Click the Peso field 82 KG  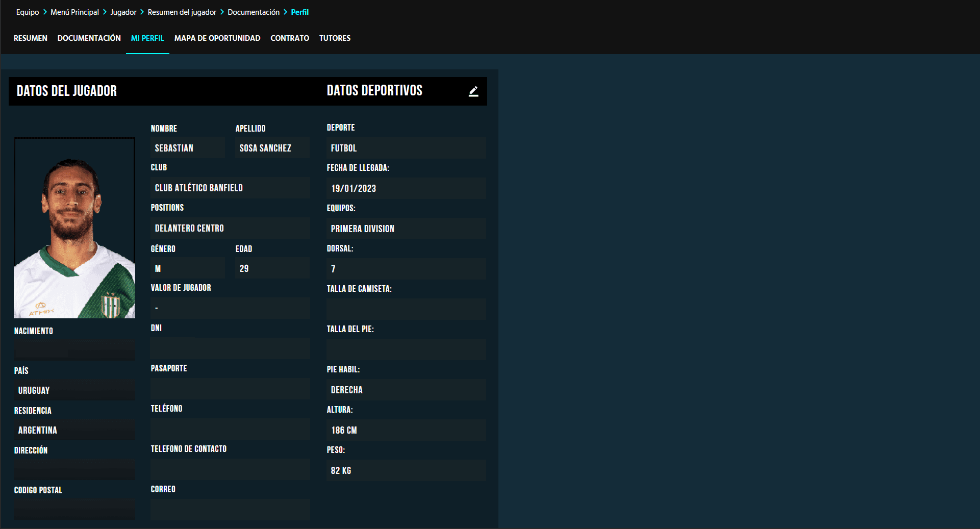(406, 470)
